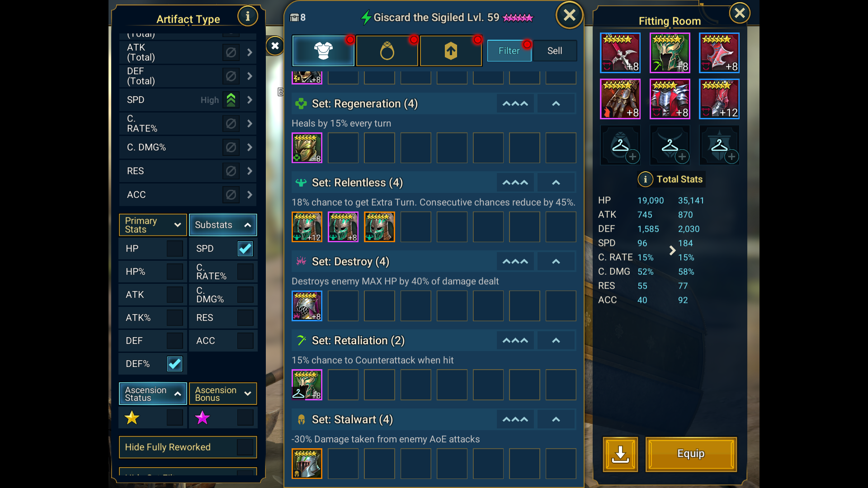
Task: Open the Ascension Bonus dropdown
Action: pyautogui.click(x=223, y=394)
